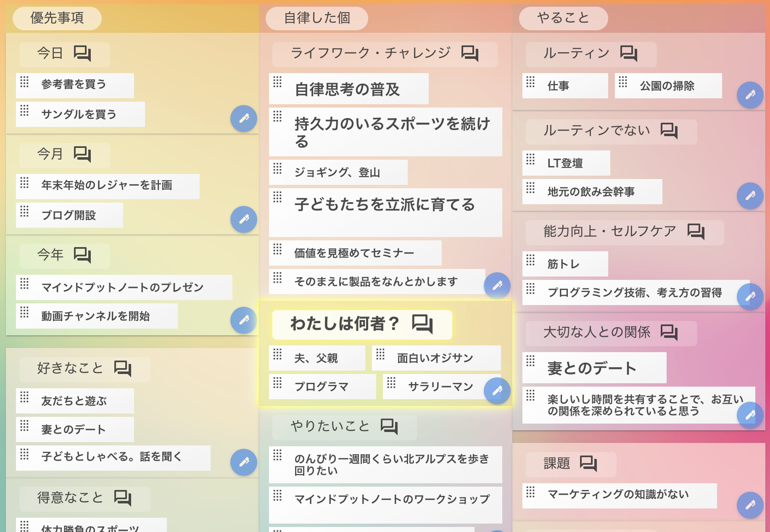Open the comment icon beside ルーティン
The height and width of the screenshot is (532, 770).
pos(628,53)
